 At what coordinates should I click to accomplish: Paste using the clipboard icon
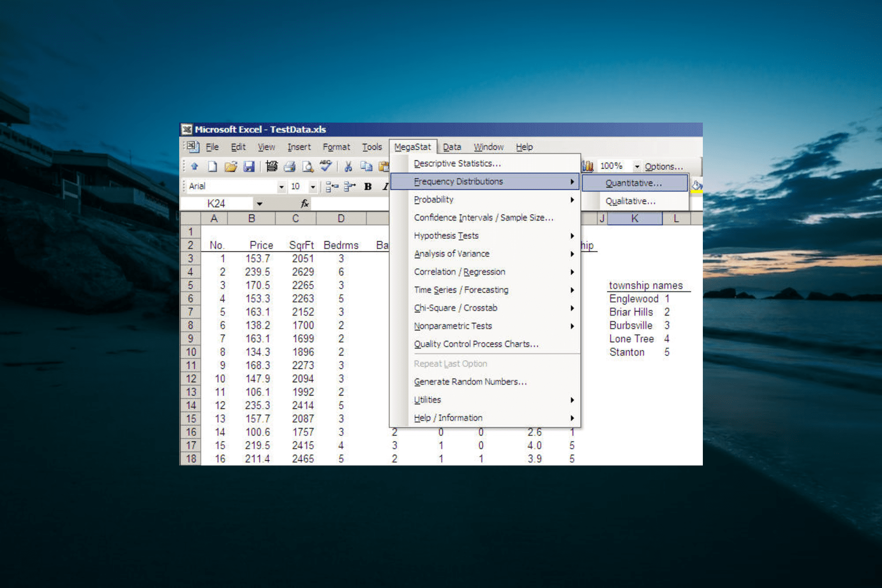[384, 166]
